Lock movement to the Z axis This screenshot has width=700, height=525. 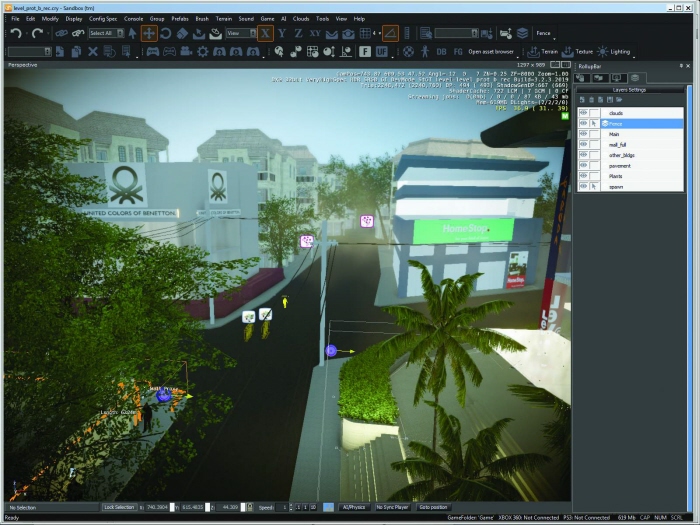pyautogui.click(x=298, y=33)
